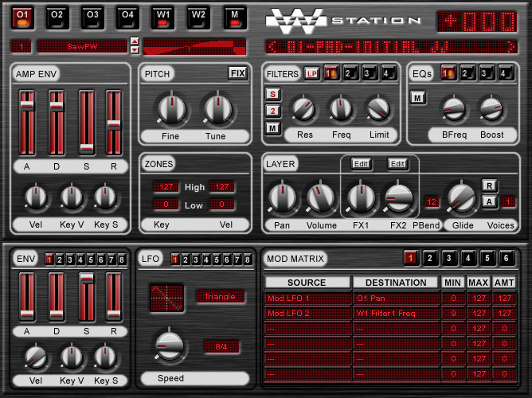Select EQ tab 2
Screen dimensions: 532x398
click(x=467, y=73)
